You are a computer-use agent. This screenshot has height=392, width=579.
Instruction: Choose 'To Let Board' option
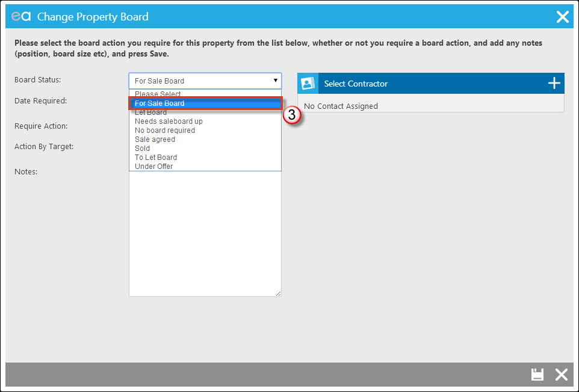205,158
